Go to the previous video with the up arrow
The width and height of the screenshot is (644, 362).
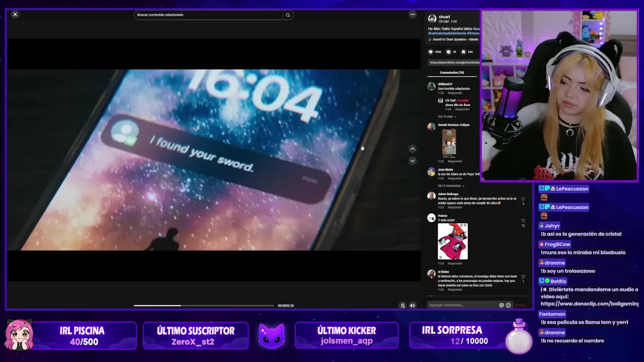[x=413, y=149]
